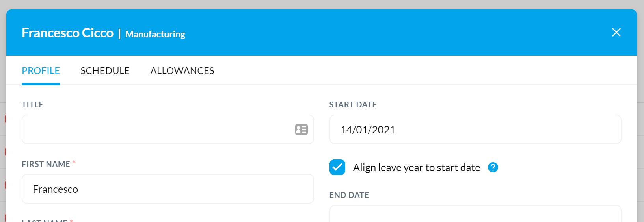Select the PROFILE tab
Image resolution: width=644 pixels, height=222 pixels.
pos(41,71)
